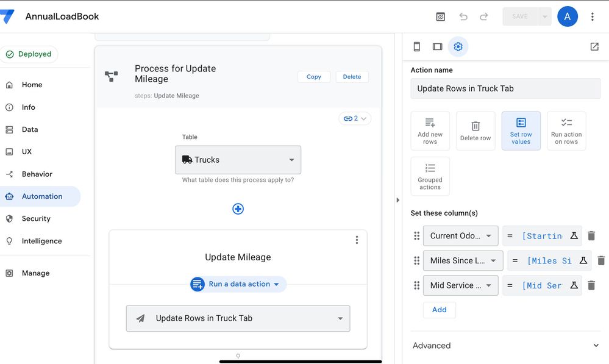Go to Home in the sidebar
Screen dimensions: 609x364
pyautogui.click(x=32, y=85)
